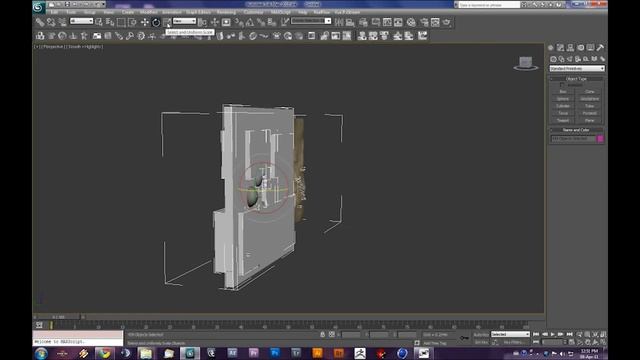
Task: Activate the Select Object tool
Action: (x=99, y=22)
